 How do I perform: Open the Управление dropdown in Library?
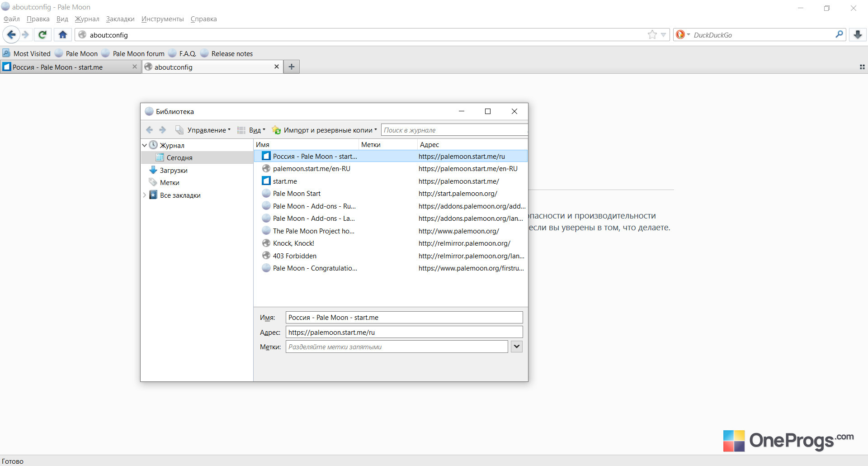(x=203, y=130)
